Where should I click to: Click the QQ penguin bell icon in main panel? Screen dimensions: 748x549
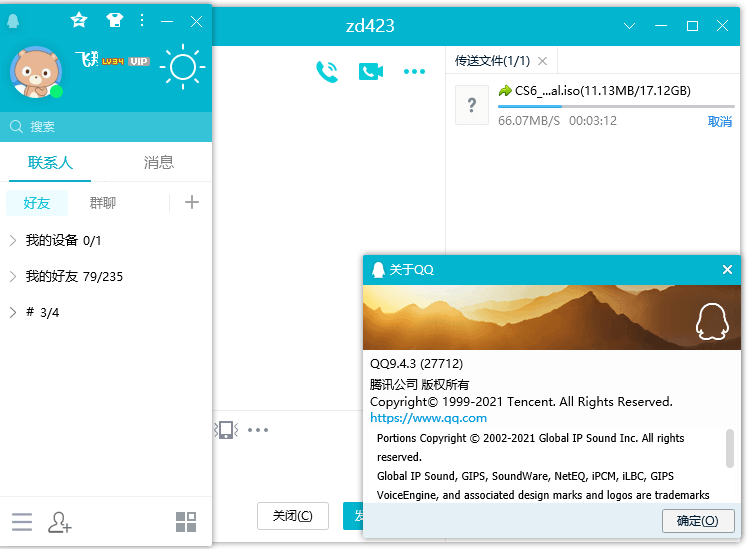[x=13, y=21]
